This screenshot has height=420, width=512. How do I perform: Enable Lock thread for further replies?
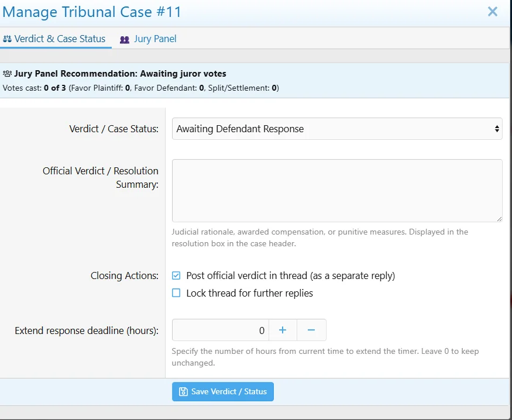[x=176, y=292]
